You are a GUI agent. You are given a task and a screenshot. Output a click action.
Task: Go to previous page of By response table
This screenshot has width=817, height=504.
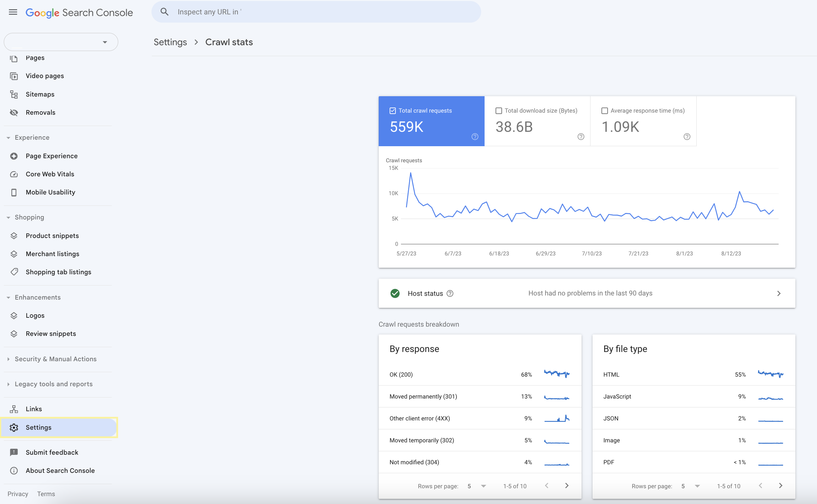[x=547, y=486]
